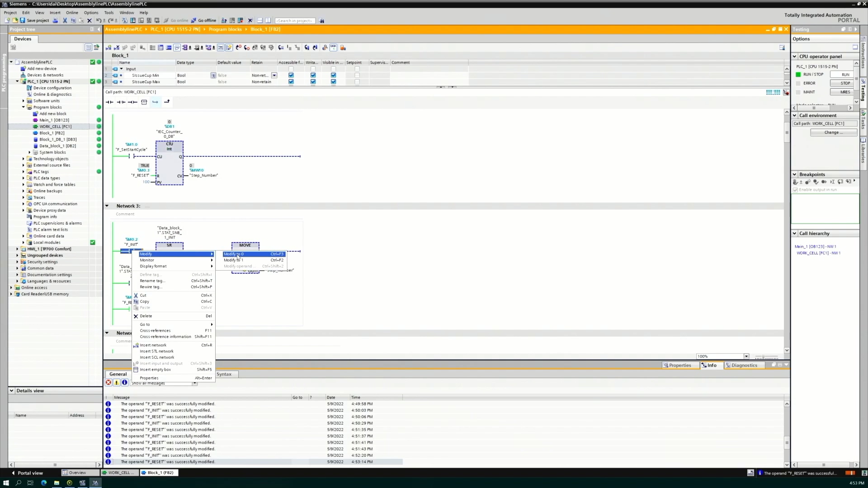
Task: Insert a normally open contact
Action: (109, 102)
